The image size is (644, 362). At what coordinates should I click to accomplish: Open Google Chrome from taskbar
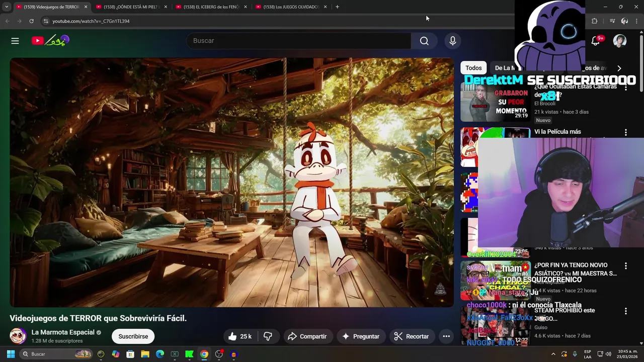pyautogui.click(x=204, y=354)
